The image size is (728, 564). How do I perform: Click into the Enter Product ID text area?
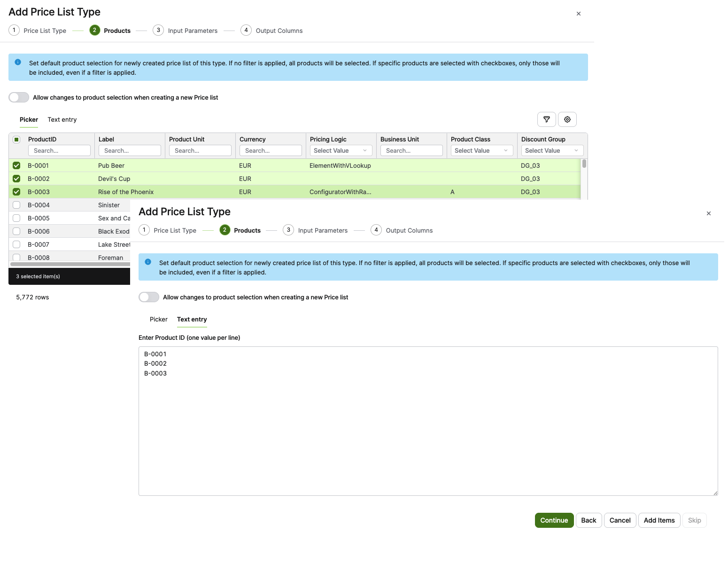click(428, 421)
